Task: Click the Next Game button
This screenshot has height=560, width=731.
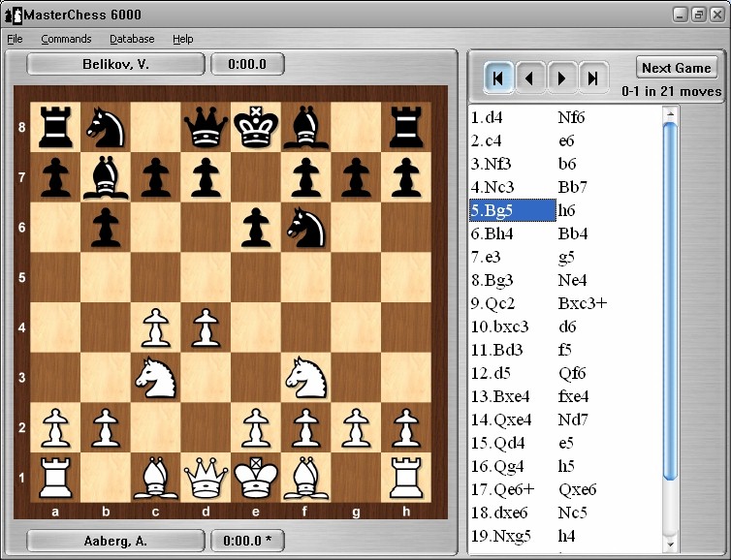Action: (677, 68)
